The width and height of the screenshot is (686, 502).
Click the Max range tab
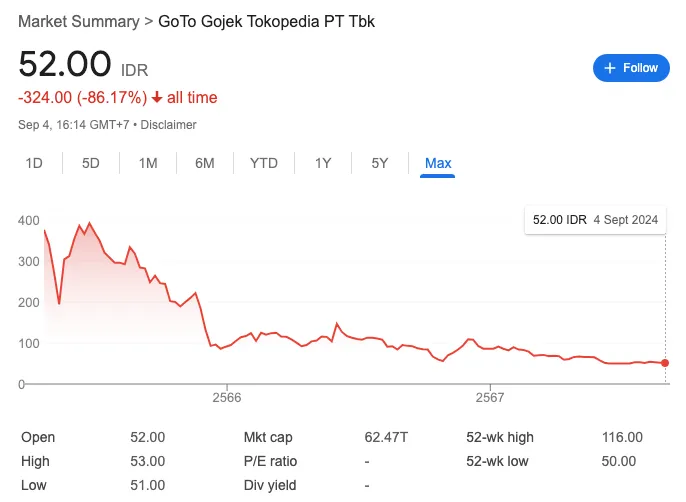(x=438, y=163)
